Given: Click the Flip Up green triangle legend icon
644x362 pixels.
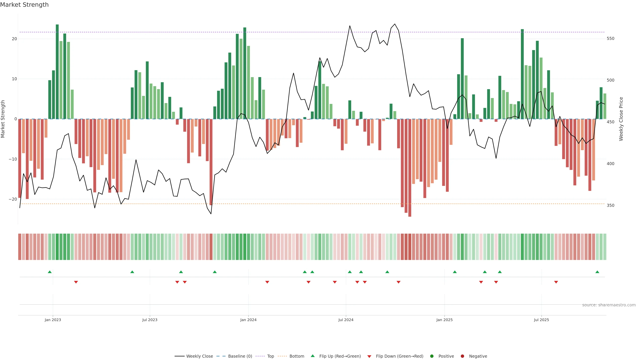Looking at the screenshot, I should [x=312, y=356].
